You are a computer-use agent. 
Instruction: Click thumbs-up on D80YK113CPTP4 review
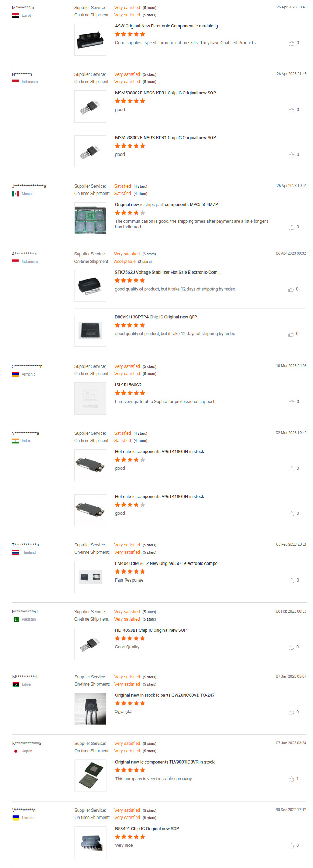click(x=291, y=334)
